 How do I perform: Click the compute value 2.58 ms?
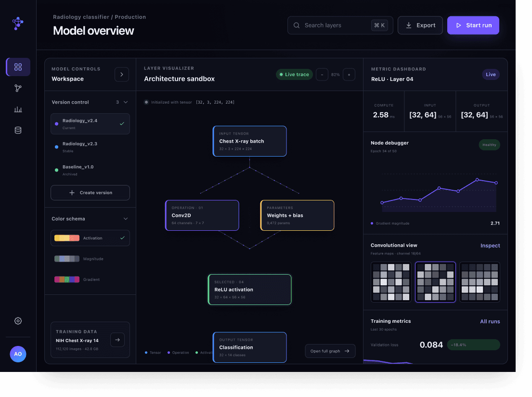(x=384, y=115)
